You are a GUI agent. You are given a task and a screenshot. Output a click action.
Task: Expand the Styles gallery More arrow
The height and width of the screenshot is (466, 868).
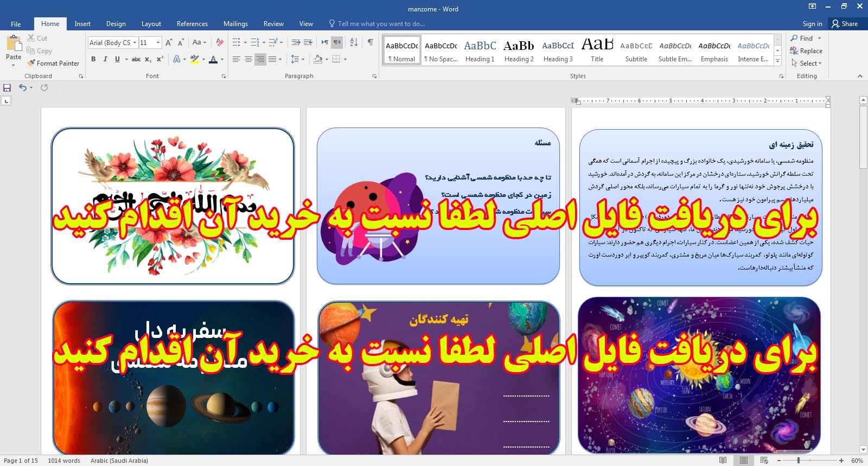[x=777, y=61]
